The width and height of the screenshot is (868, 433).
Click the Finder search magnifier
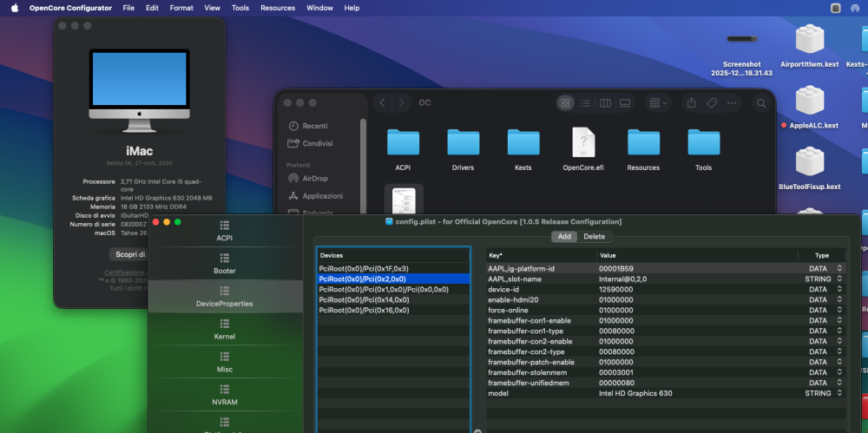point(761,103)
